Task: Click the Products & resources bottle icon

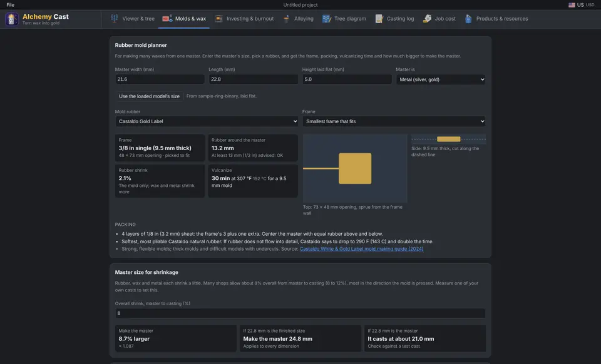Action: pos(468,18)
